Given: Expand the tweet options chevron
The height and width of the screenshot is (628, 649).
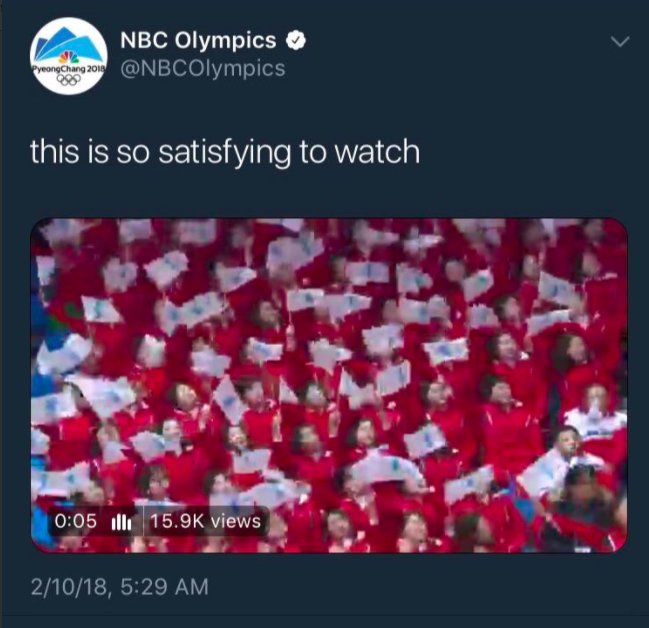Looking at the screenshot, I should coord(620,41).
